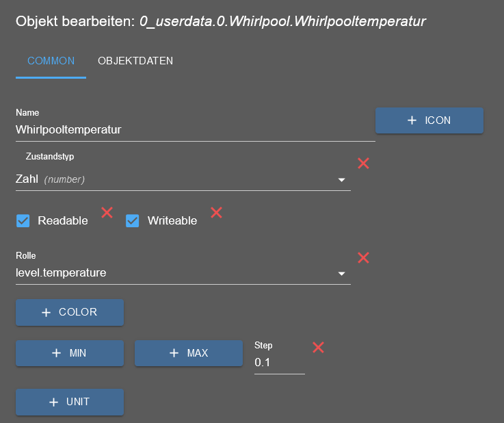Screen dimensions: 504x423
Task: Click the plus icon on COLOR button
Action: 47,312
